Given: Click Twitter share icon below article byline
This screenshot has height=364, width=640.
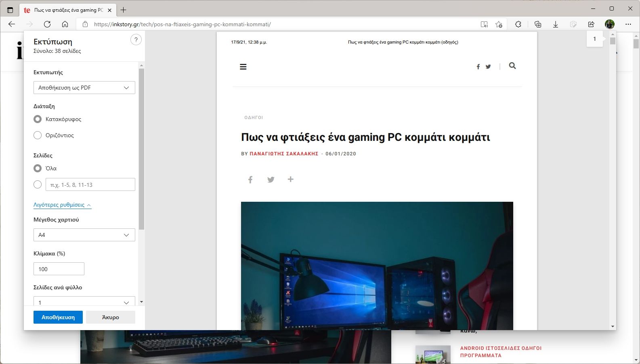Looking at the screenshot, I should coord(271,180).
